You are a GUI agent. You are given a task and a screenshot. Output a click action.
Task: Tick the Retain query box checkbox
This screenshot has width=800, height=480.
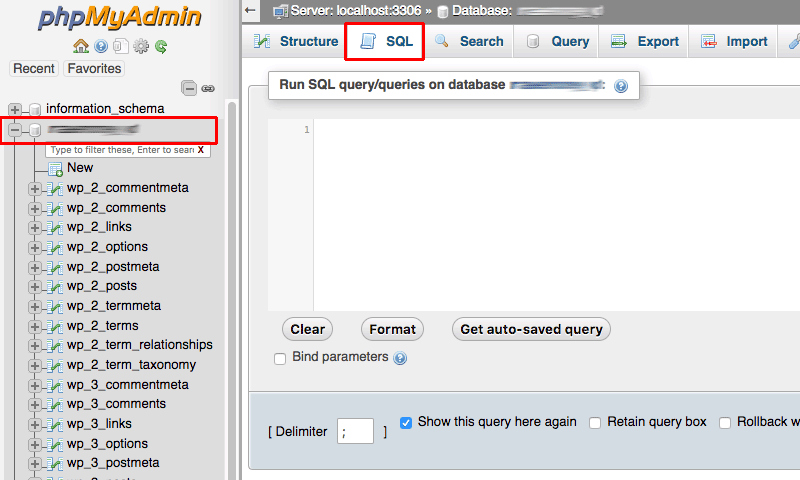pyautogui.click(x=595, y=423)
